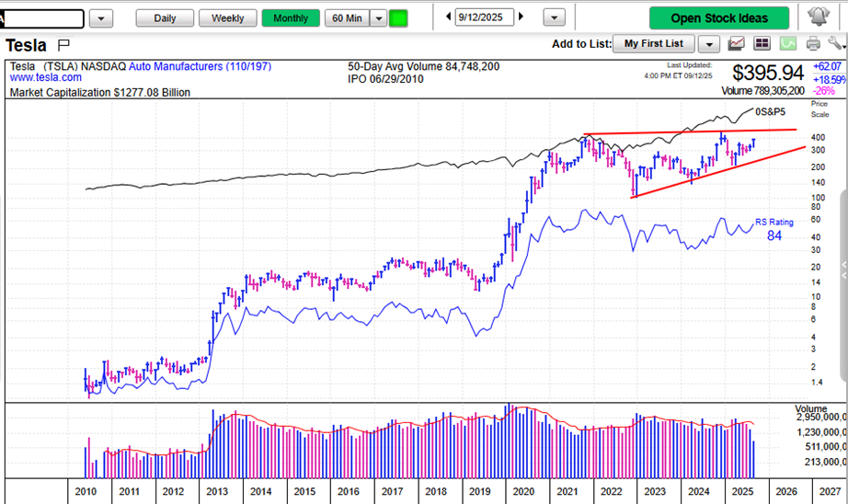Click 50-Day Avg Volume 84,748,200 text
The image size is (848, 504).
click(423, 66)
